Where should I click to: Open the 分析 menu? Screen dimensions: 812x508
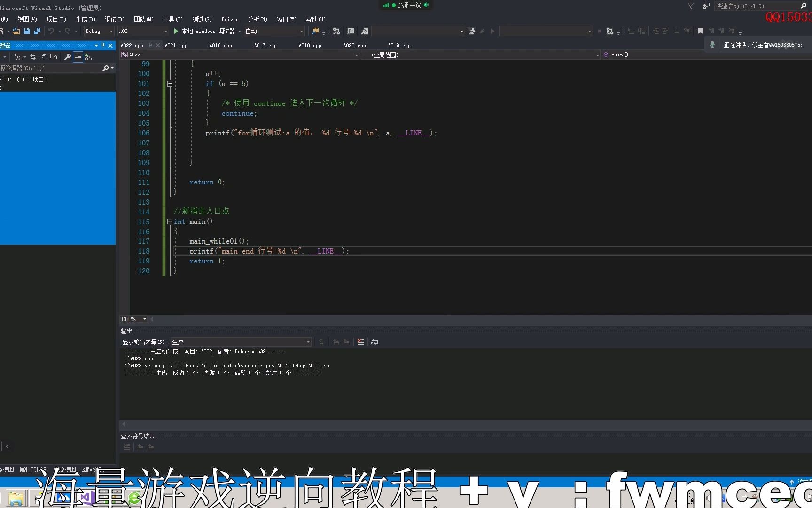point(258,19)
